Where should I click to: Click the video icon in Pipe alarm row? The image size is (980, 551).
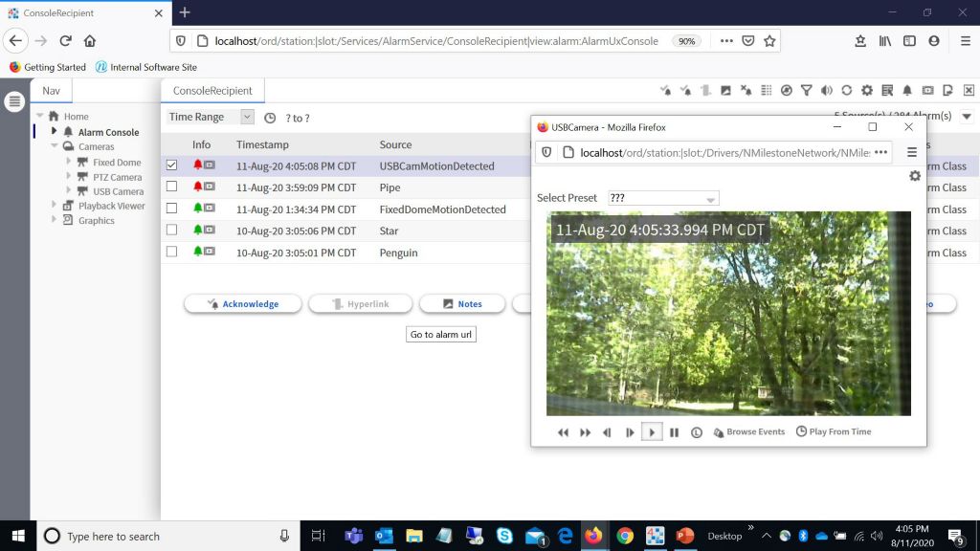coord(209,187)
